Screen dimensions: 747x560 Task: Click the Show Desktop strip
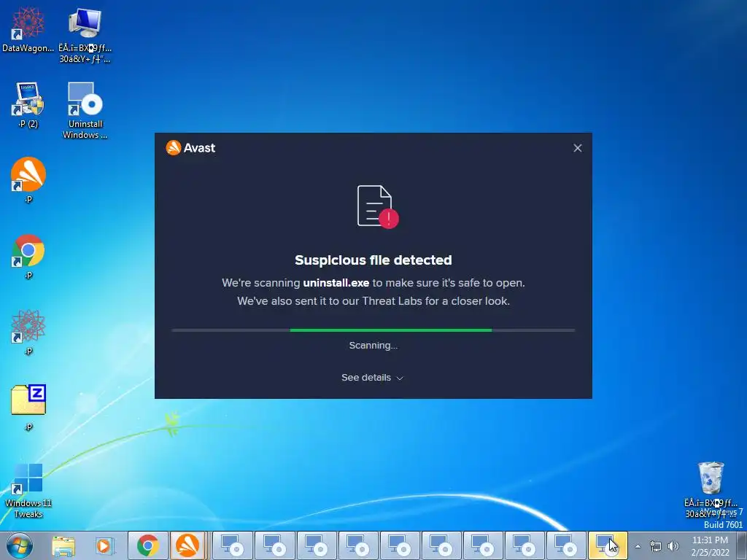[x=742, y=546]
